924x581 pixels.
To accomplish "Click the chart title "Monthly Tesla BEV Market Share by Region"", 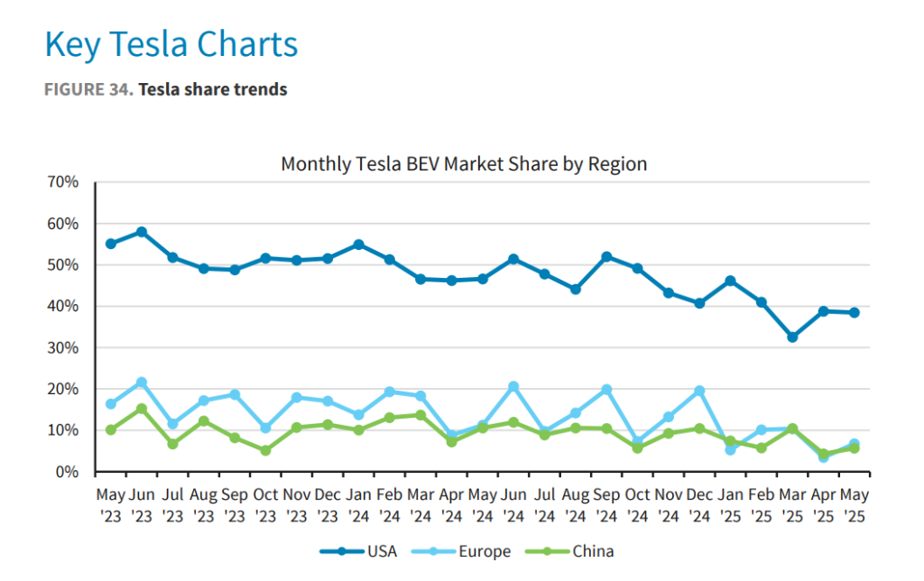I will [x=464, y=164].
